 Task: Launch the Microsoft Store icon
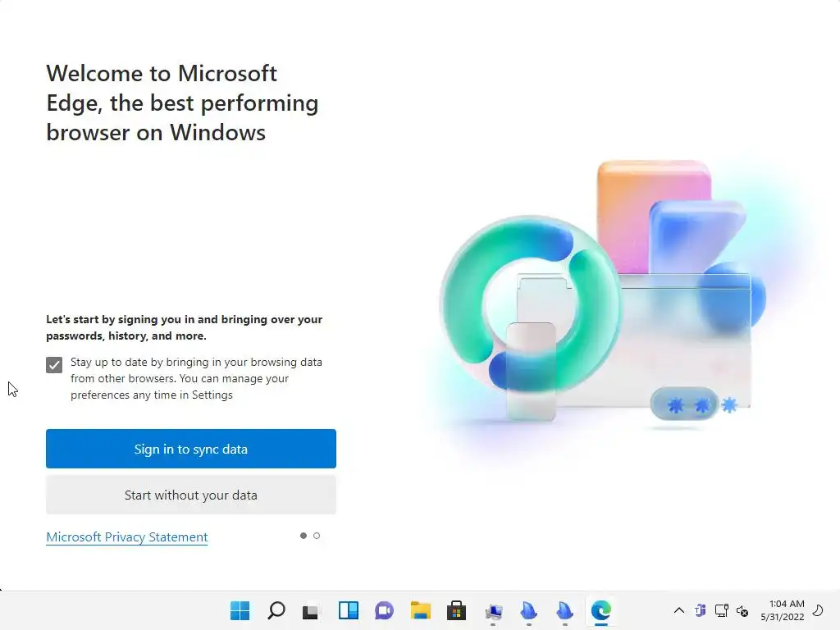click(x=456, y=610)
